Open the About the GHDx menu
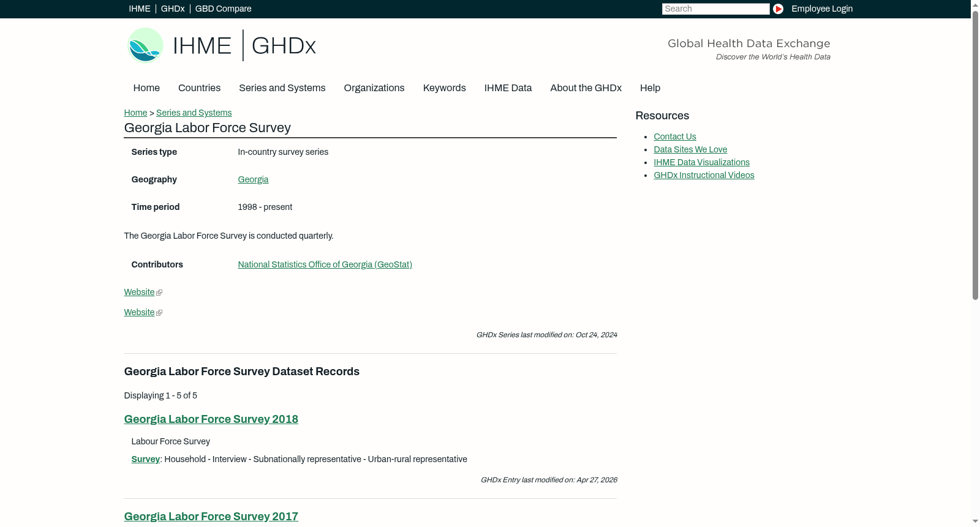 (586, 88)
